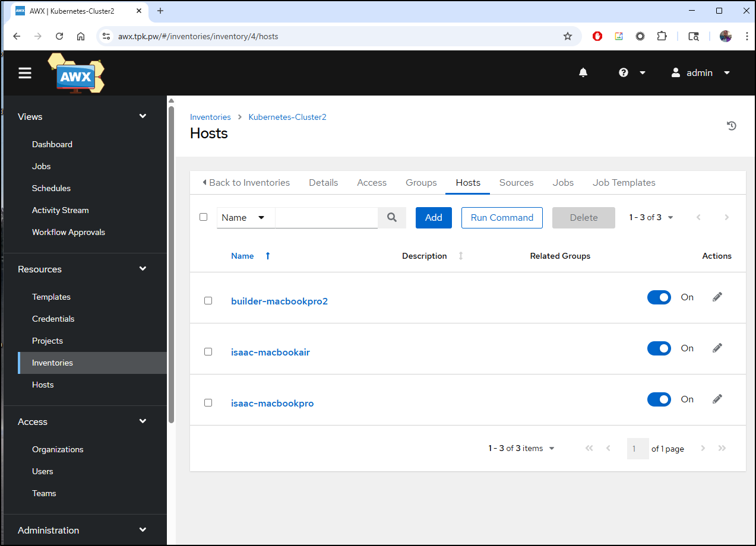The image size is (756, 546).
Task: Collapse the Administration sidebar section
Action: (x=143, y=530)
